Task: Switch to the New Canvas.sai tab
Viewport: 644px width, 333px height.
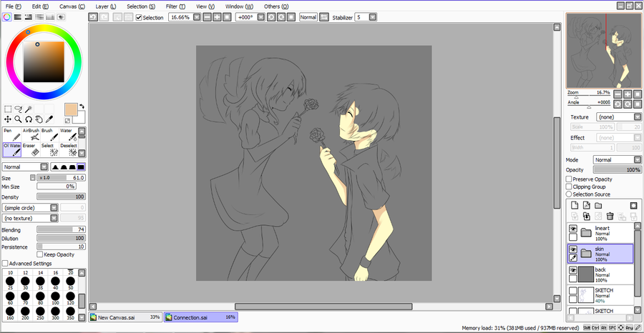Action: click(125, 317)
